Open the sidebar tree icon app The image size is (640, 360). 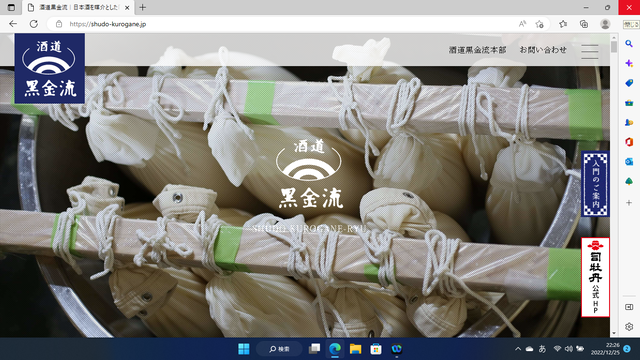629,181
